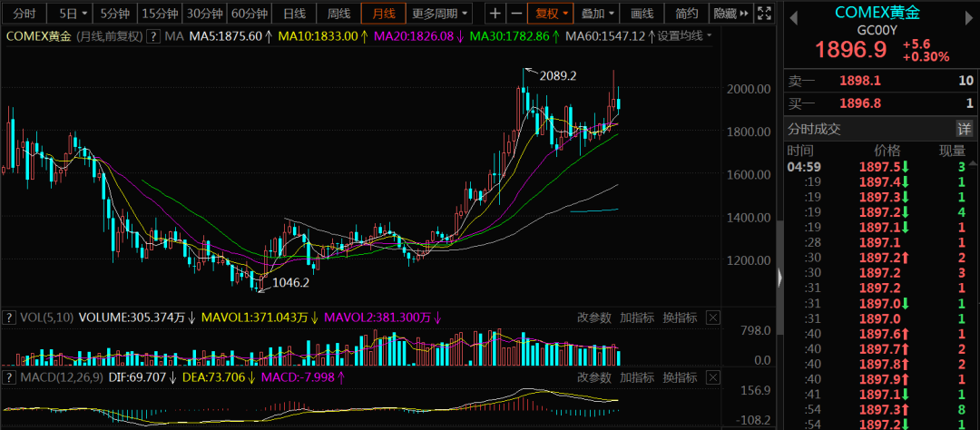Image resolution: width=980 pixels, height=430 pixels.
Task: Click MA5:1875.60 moving average value
Action: 230,36
